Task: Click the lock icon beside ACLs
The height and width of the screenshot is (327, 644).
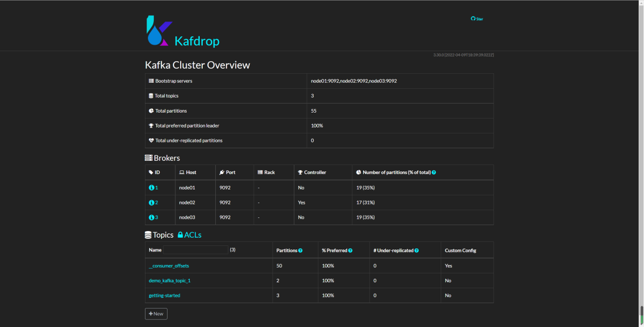Action: tap(180, 235)
